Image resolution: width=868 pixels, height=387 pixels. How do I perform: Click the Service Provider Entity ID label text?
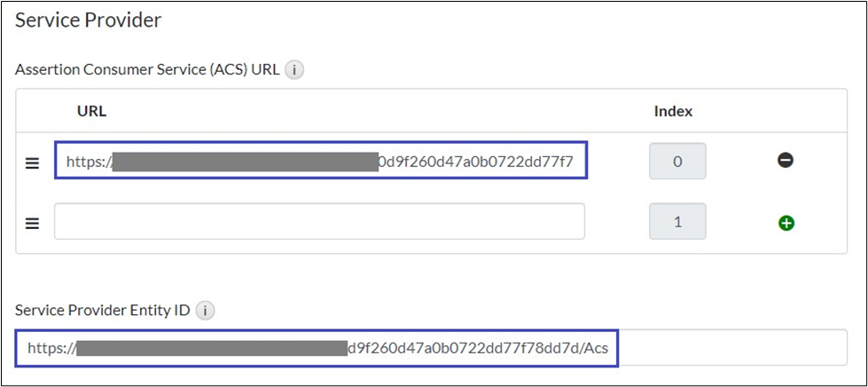104,311
